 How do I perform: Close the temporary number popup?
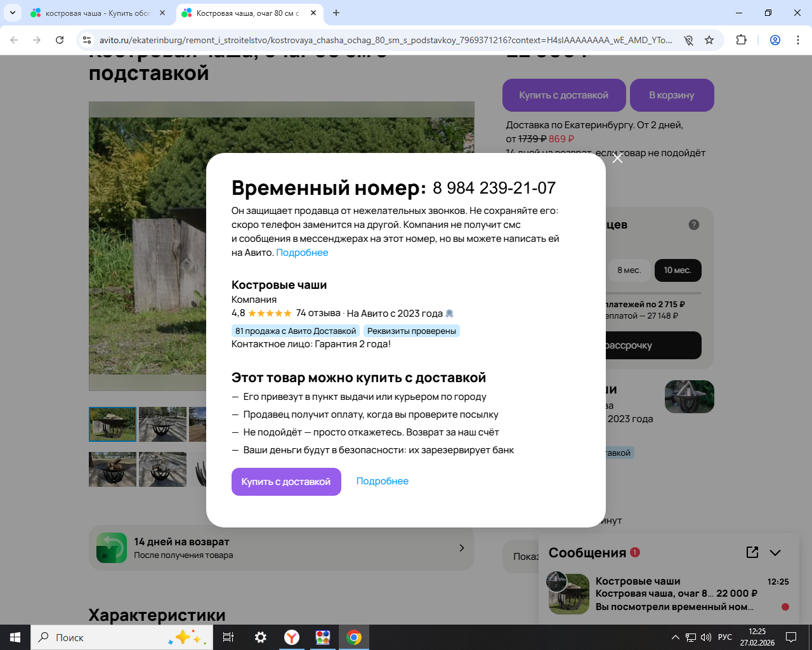(617, 158)
